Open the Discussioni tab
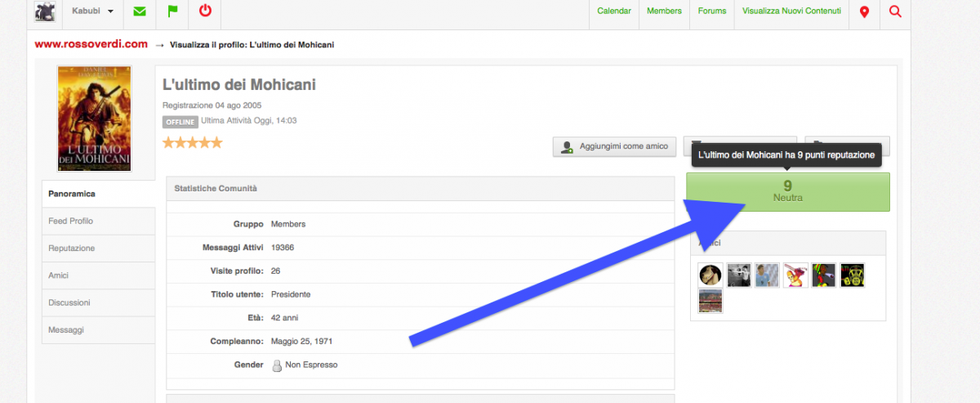The image size is (980, 403). coord(69,302)
